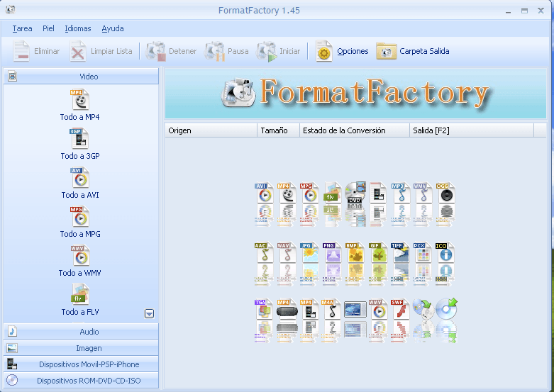The image size is (554, 392).
Task: Click the down arrow in the Video panel
Action: [149, 313]
